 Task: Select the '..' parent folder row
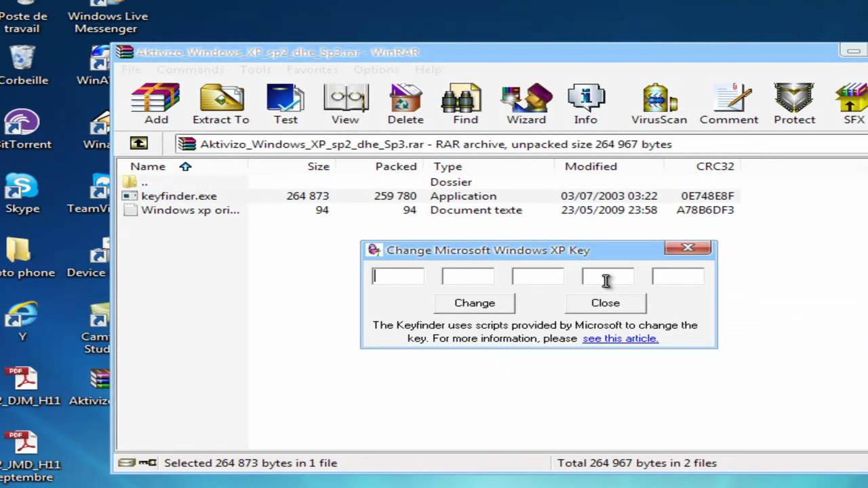coord(144,182)
